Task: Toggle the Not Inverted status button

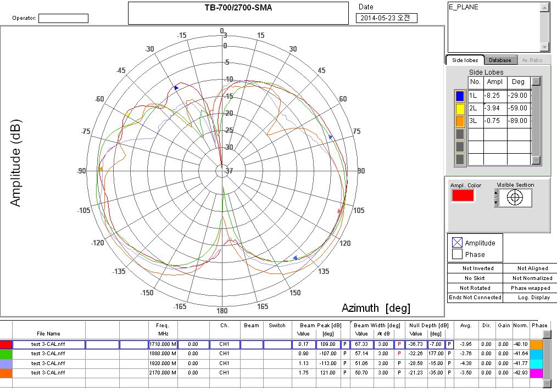Action: (x=475, y=268)
